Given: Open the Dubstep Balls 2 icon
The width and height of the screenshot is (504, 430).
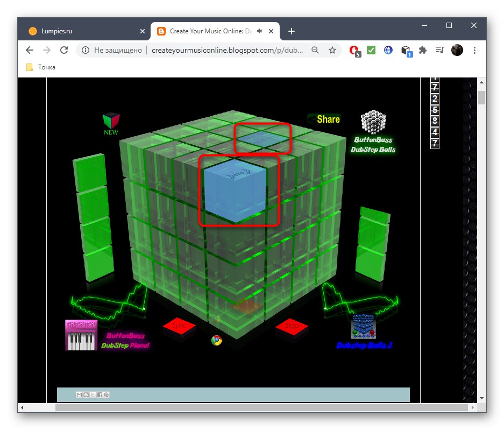Looking at the screenshot, I should tap(363, 327).
